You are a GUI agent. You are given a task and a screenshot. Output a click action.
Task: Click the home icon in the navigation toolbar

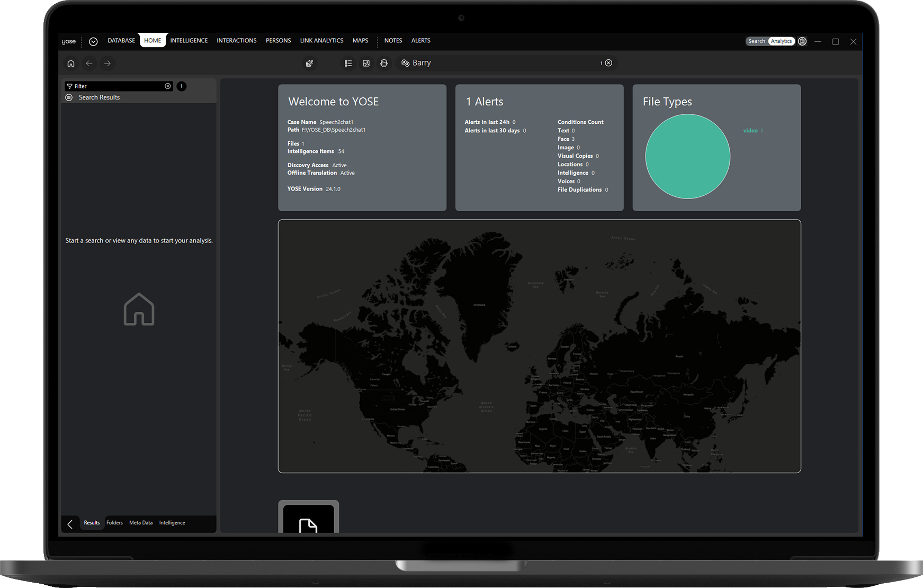click(71, 64)
